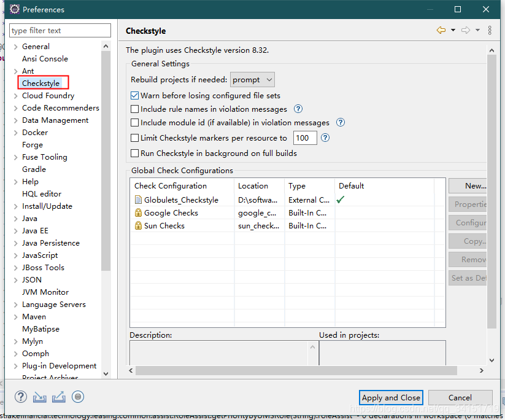Select the General preferences page
Image resolution: width=505 pixels, height=420 pixels.
[x=35, y=46]
